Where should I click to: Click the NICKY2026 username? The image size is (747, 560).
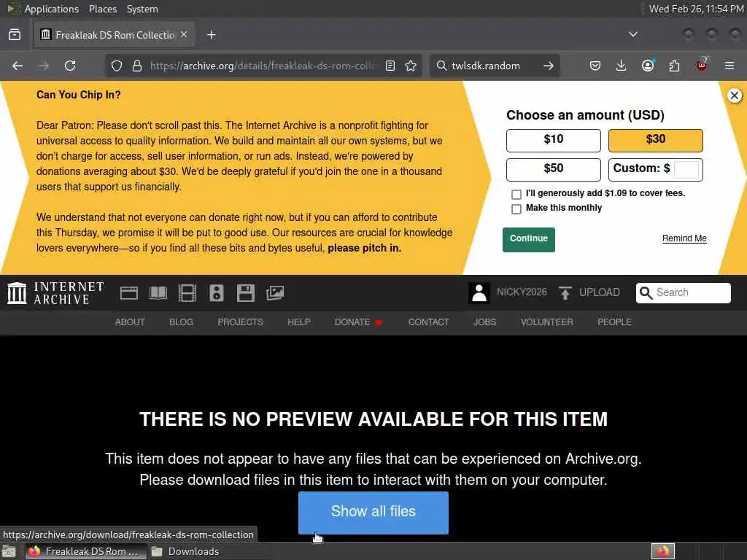coord(522,292)
